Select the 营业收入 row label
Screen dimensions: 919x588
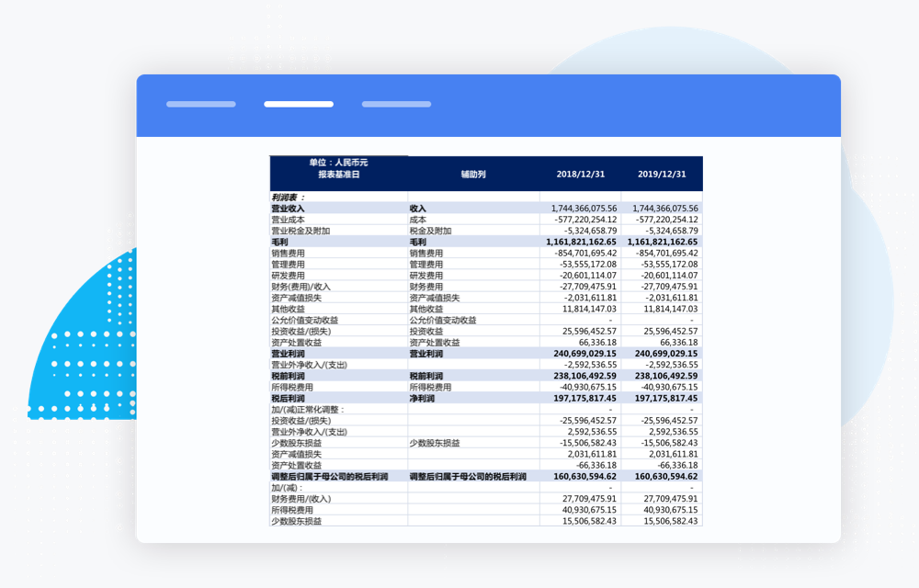[288, 209]
